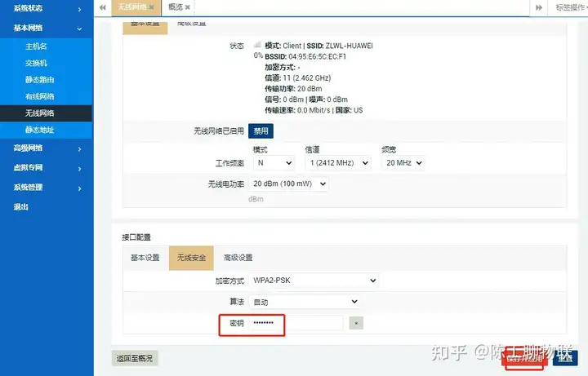Open the 交换机 sidebar page

pyautogui.click(x=36, y=63)
